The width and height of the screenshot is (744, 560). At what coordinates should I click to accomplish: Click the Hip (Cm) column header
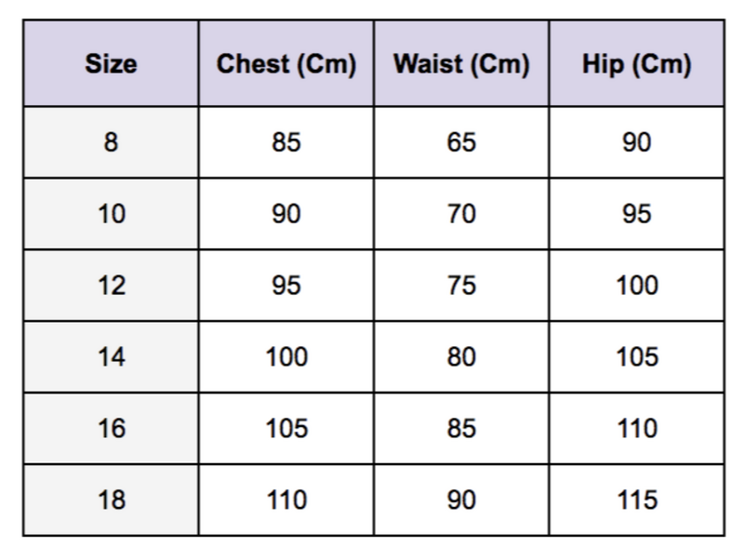pyautogui.click(x=637, y=65)
